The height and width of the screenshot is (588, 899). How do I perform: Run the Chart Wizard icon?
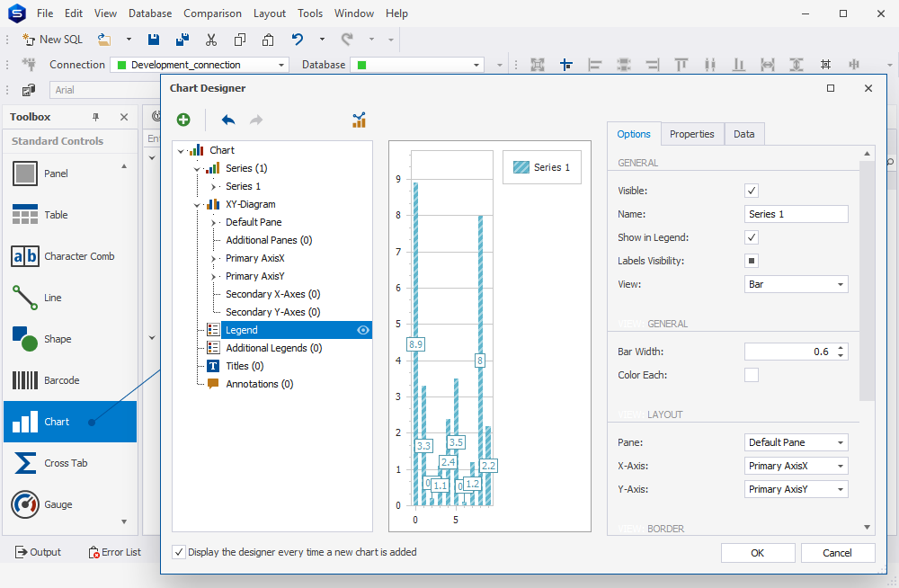coord(359,120)
